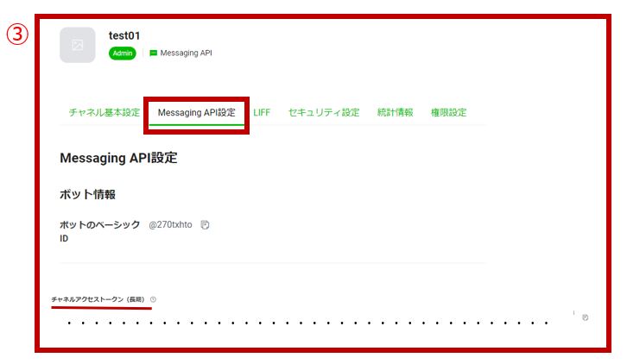Image resolution: width=627 pixels, height=364 pixels.
Task: Open the 統計情報 tab
Action: click(395, 113)
